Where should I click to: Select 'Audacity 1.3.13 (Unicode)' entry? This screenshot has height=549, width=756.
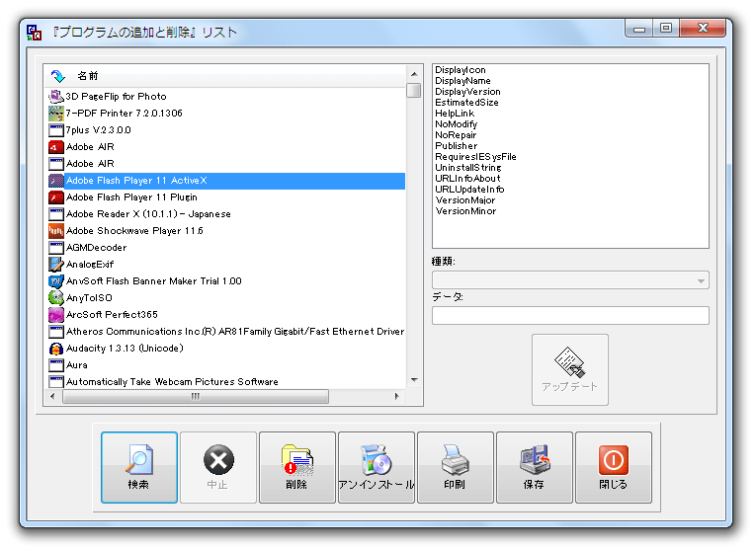(125, 349)
